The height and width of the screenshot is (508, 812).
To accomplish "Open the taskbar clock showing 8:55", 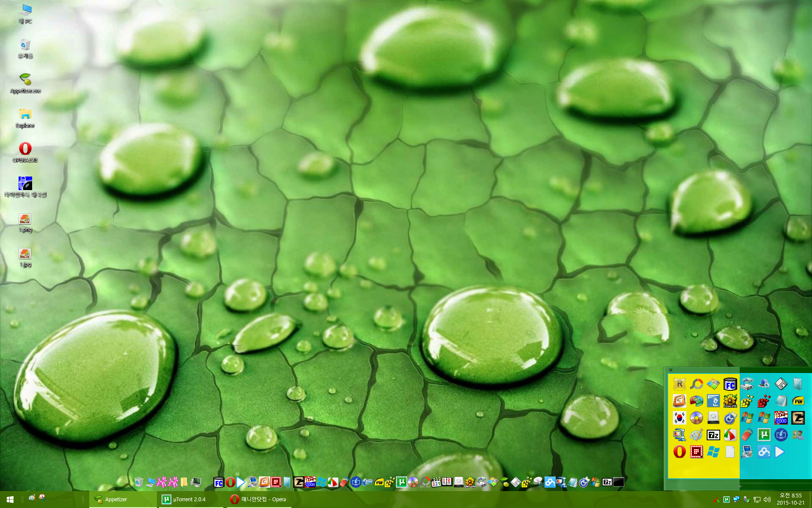I will [x=790, y=499].
